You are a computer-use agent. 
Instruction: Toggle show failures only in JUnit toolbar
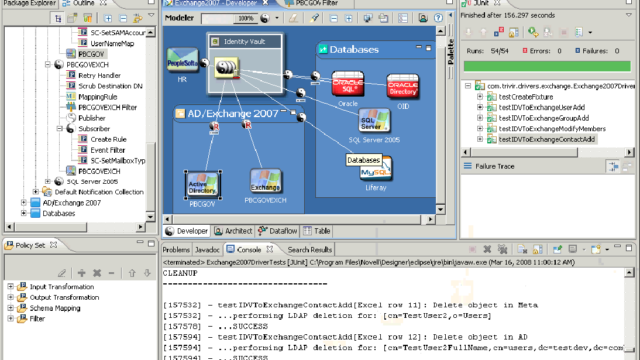coord(499,32)
